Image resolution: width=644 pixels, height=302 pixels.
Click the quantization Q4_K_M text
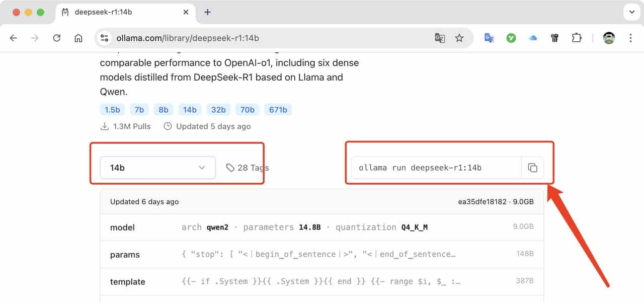point(381,227)
